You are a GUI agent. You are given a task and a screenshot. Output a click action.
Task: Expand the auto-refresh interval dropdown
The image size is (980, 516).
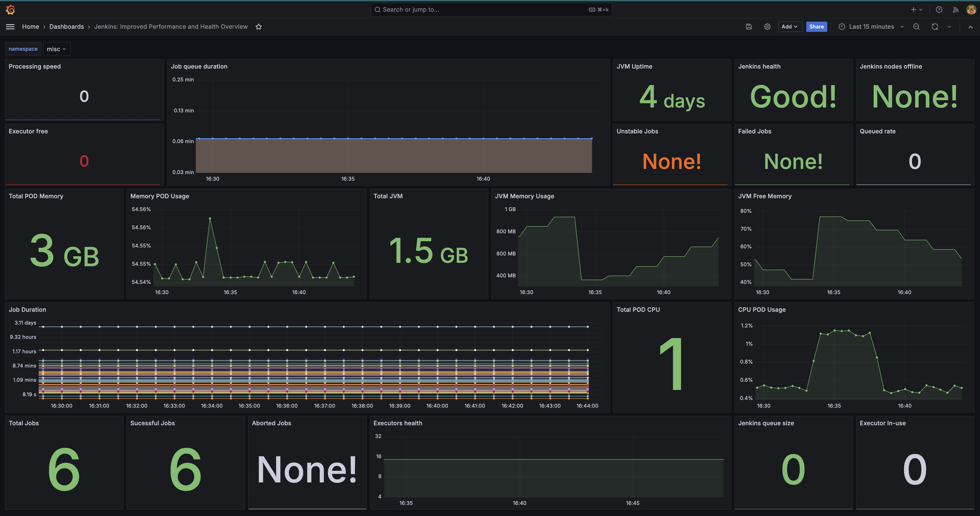tap(949, 27)
